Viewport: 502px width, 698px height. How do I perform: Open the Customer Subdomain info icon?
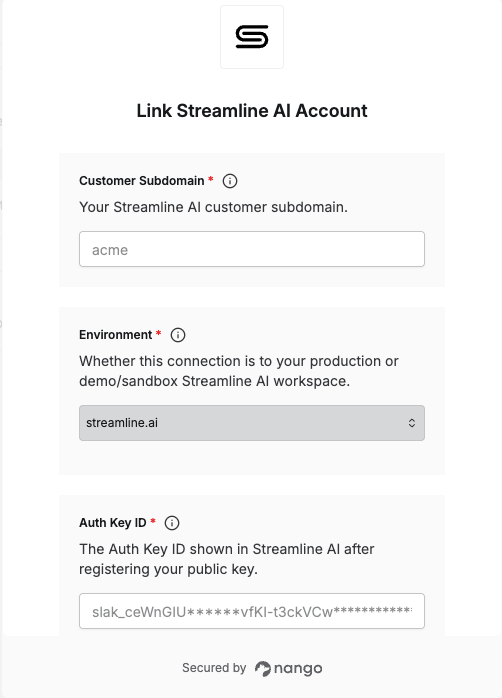pos(230,181)
